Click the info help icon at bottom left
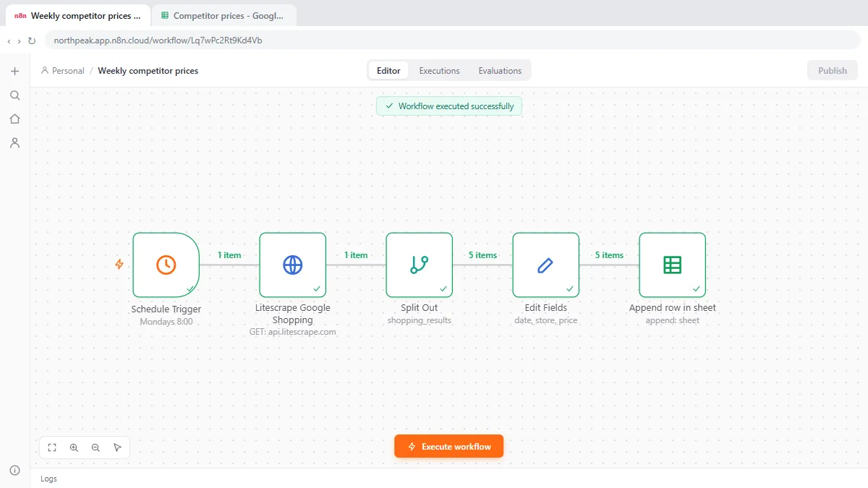 [14, 471]
